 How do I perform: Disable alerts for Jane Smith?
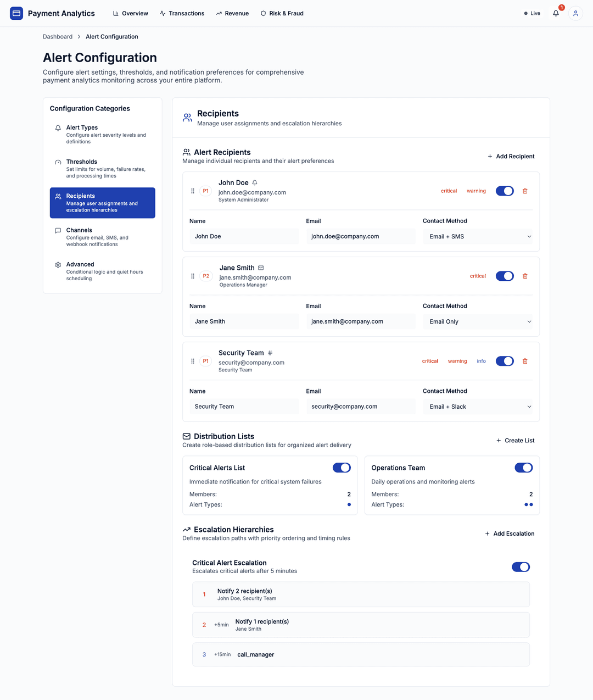505,276
